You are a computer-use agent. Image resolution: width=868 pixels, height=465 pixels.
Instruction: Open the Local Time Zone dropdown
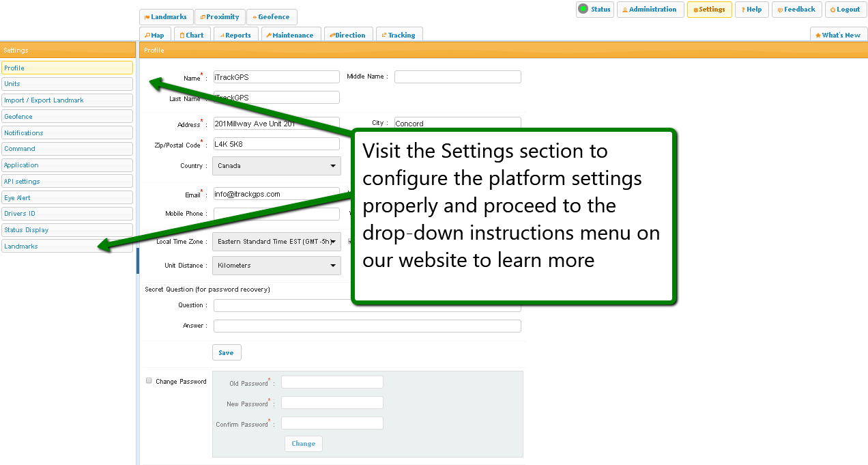pos(276,242)
